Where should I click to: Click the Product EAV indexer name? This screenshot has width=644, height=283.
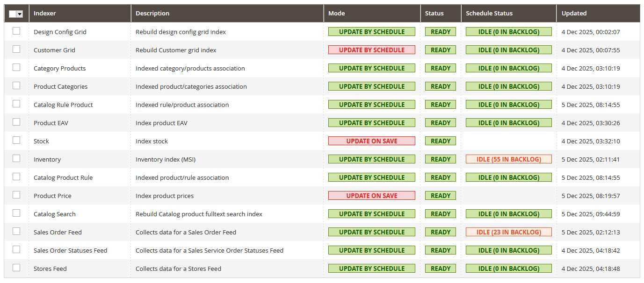pos(51,123)
